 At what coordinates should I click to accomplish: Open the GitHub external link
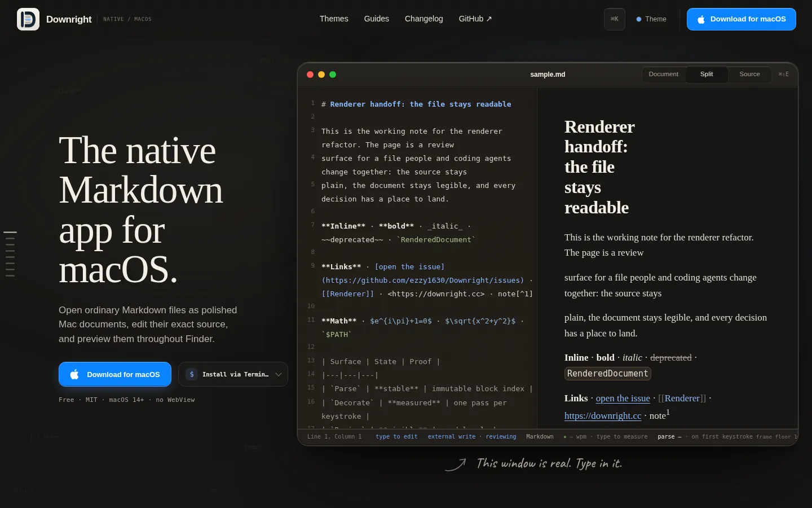[x=475, y=19]
